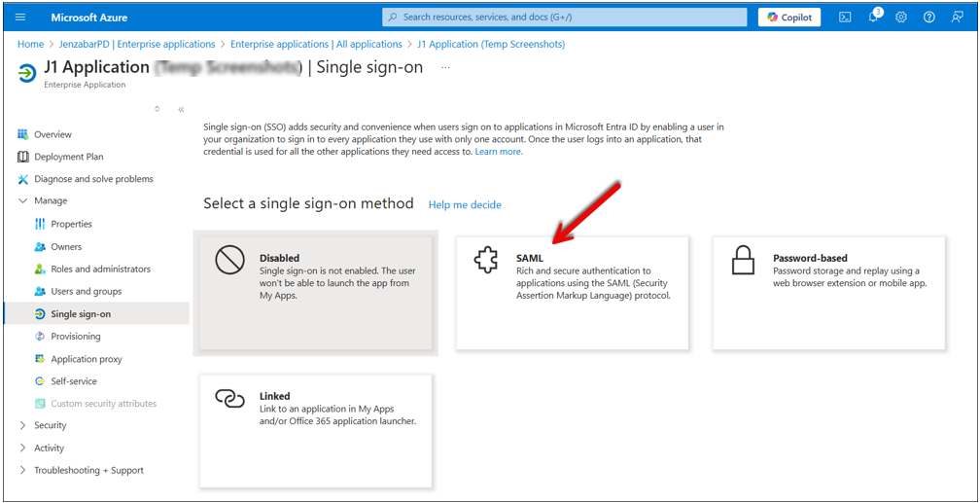Viewport: 980px width, 503px height.
Task: Click the Disabled circle-slash icon
Action: point(229,260)
